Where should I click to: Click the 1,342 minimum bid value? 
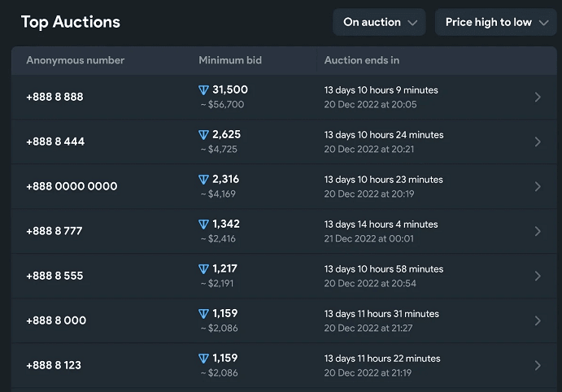(226, 224)
